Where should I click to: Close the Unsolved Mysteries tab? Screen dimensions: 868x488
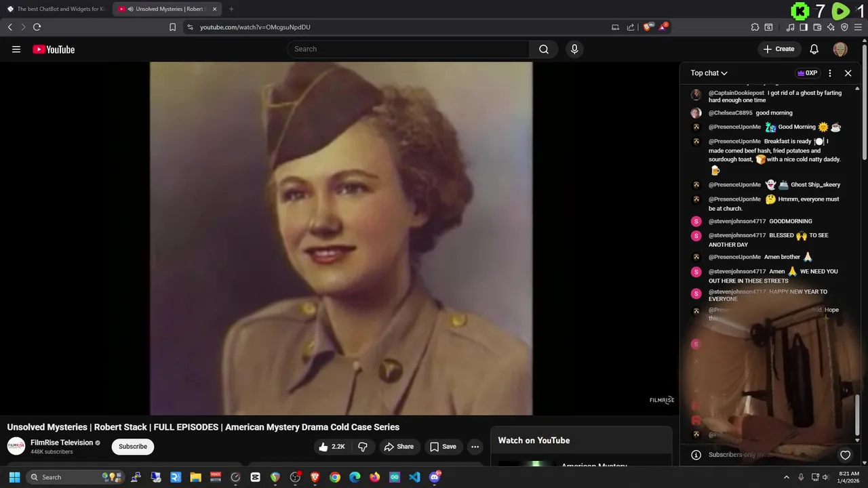click(x=215, y=9)
